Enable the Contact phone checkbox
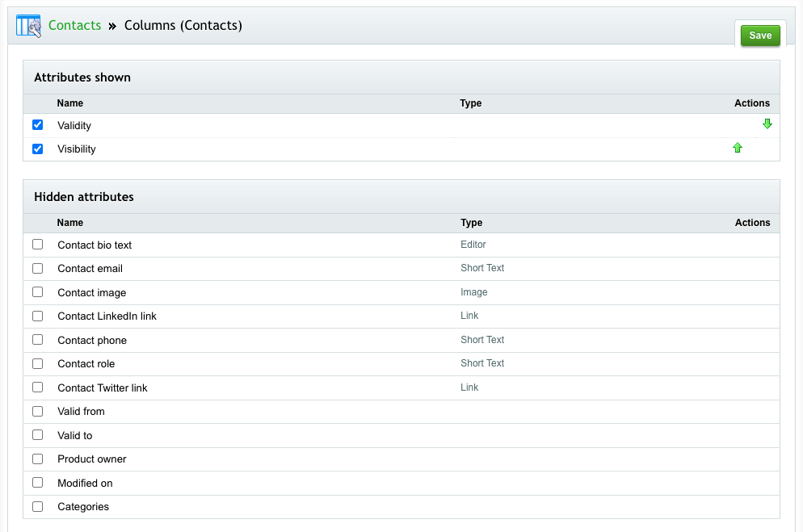Viewport: 803px width, 532px height. click(x=37, y=340)
